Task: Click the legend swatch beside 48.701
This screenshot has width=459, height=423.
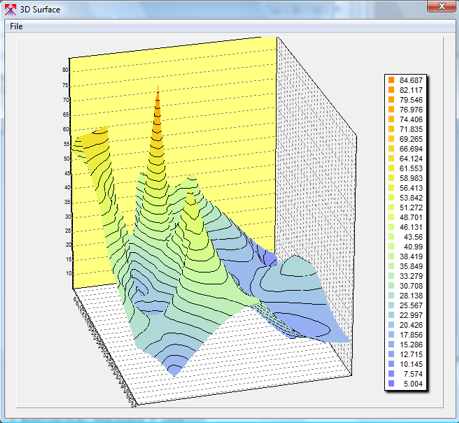Action: click(x=391, y=217)
